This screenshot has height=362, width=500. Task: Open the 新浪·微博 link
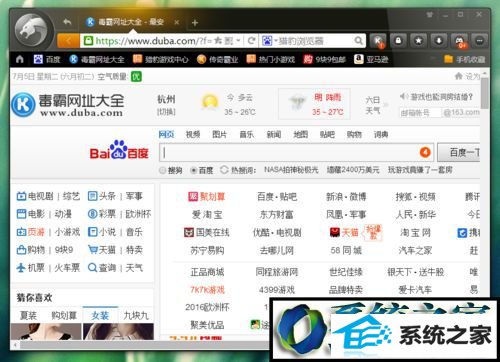[x=346, y=197]
